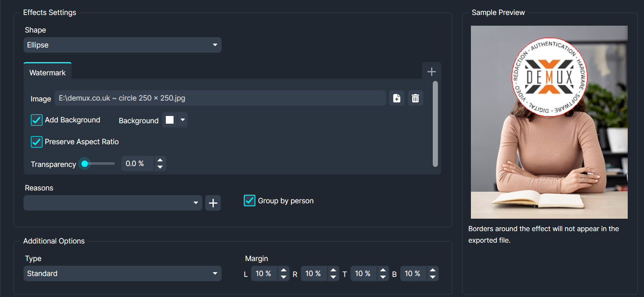Click the down arrow on the B margin field

[433, 276]
